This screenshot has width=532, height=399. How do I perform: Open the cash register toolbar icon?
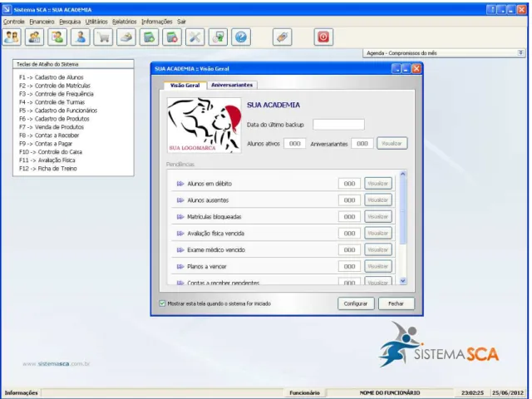point(126,37)
